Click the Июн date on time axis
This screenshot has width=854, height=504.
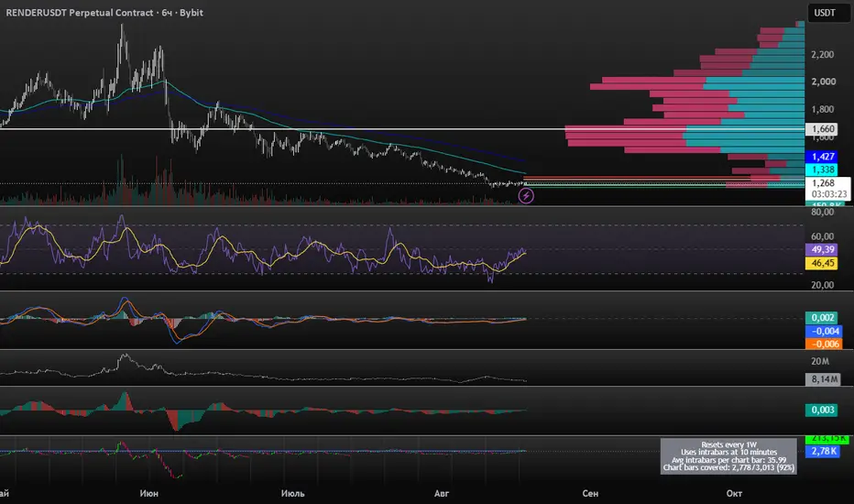(x=148, y=494)
